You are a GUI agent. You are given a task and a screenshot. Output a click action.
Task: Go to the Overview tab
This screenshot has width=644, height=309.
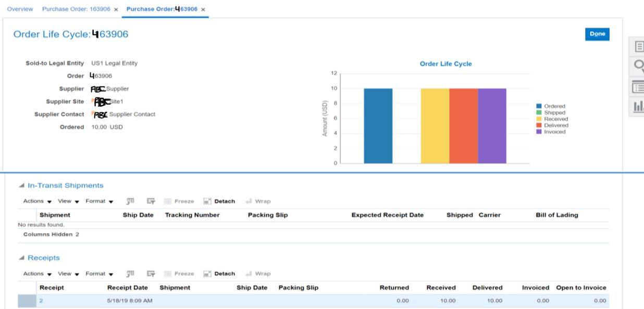tap(20, 8)
